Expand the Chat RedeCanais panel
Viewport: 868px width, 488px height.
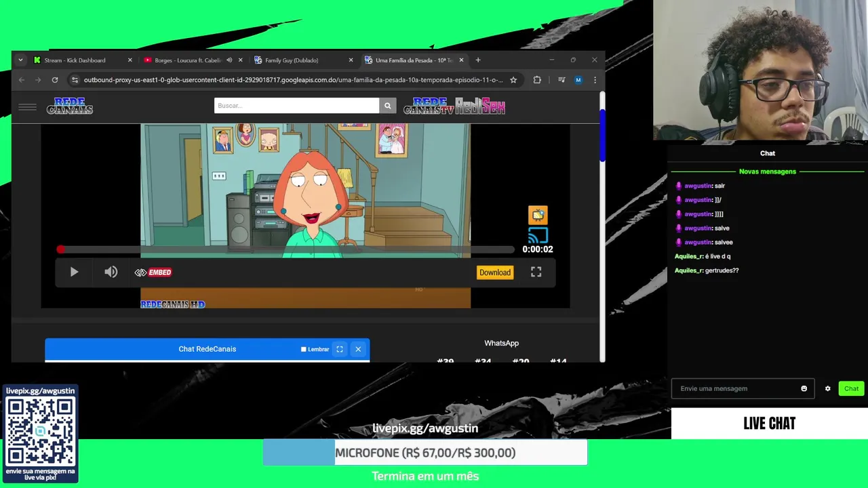coord(340,349)
